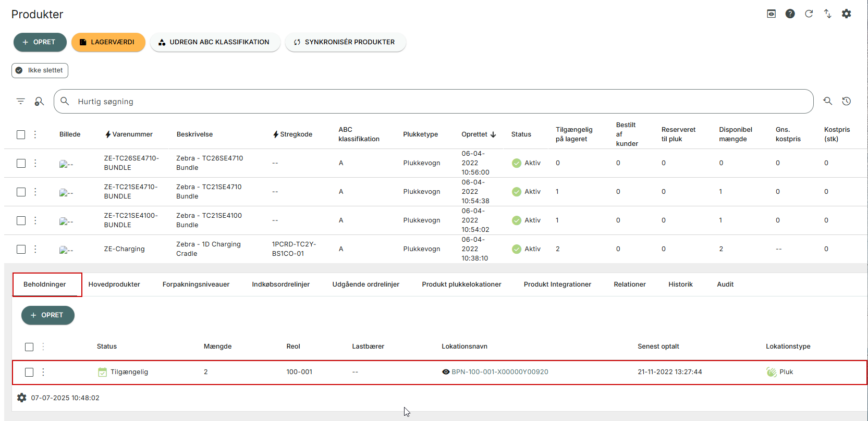This screenshot has width=868, height=421.
Task: Click UDREGN ABC KLASSIFIKATION button
Action: pos(215,42)
